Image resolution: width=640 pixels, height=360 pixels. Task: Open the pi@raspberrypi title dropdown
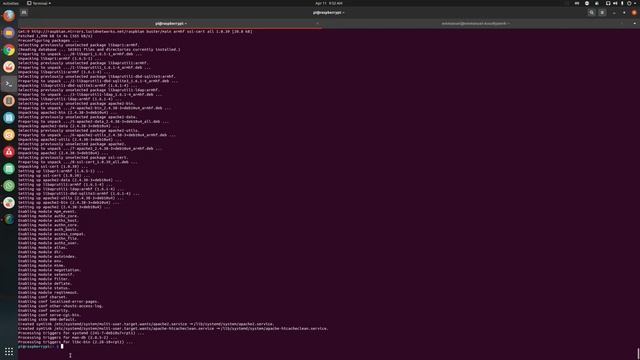(x=329, y=13)
